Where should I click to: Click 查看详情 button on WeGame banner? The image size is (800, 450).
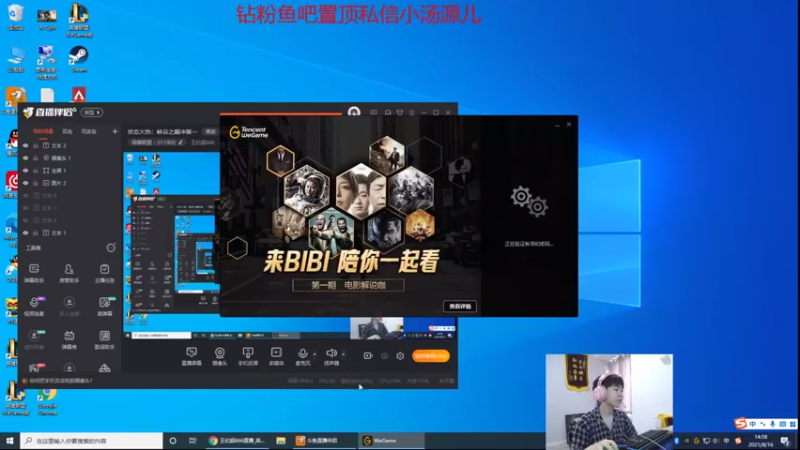point(460,306)
